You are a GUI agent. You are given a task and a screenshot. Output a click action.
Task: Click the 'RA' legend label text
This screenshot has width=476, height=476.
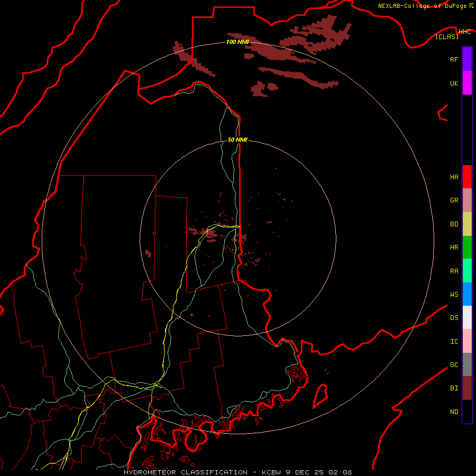tap(454, 271)
